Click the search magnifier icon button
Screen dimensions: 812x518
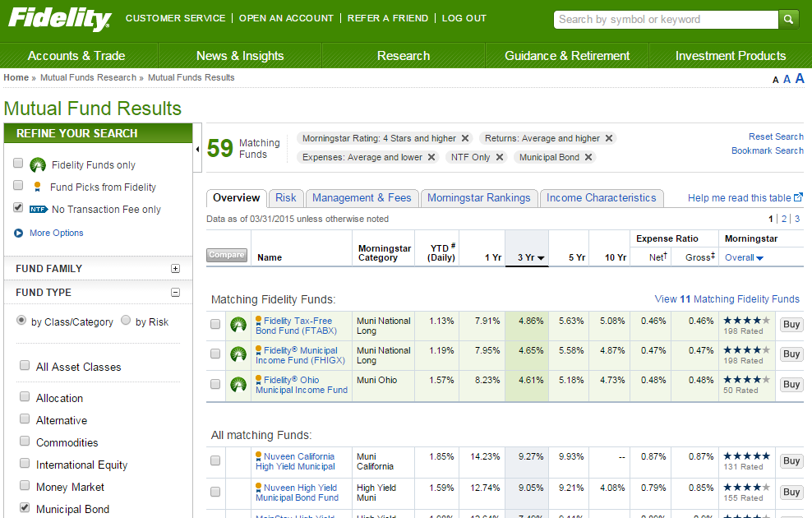point(789,20)
